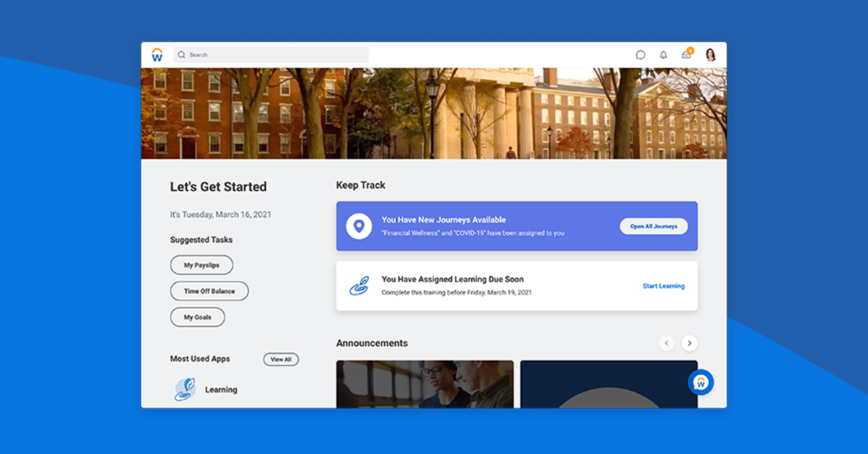Image resolution: width=868 pixels, height=454 pixels.
Task: Click the location pin Journeys icon
Action: coord(359,226)
